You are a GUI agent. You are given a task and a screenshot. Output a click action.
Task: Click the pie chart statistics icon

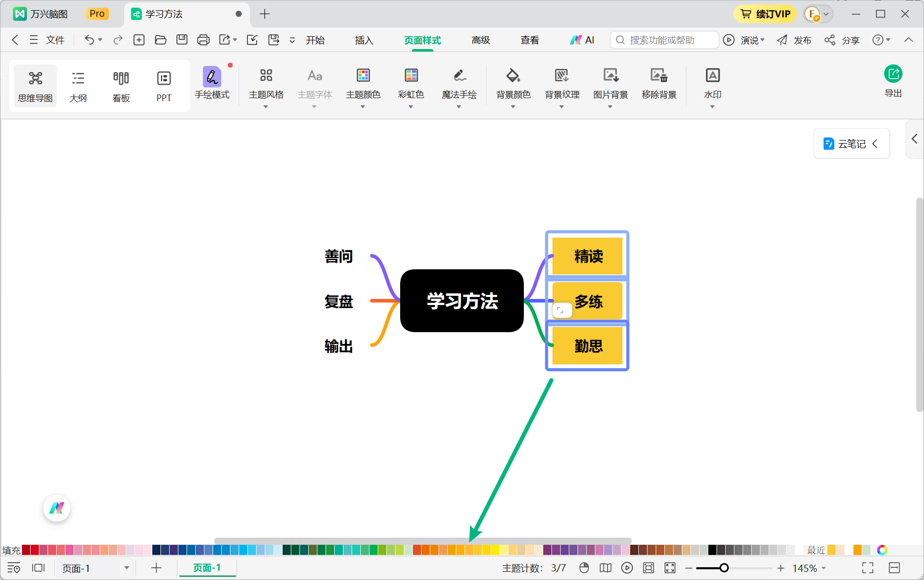[584, 568]
